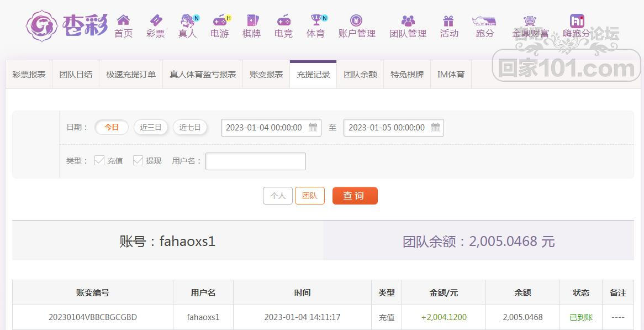Screen dimensions: 644x330
Task: Switch to the 账变报表 tab
Action: 266,75
